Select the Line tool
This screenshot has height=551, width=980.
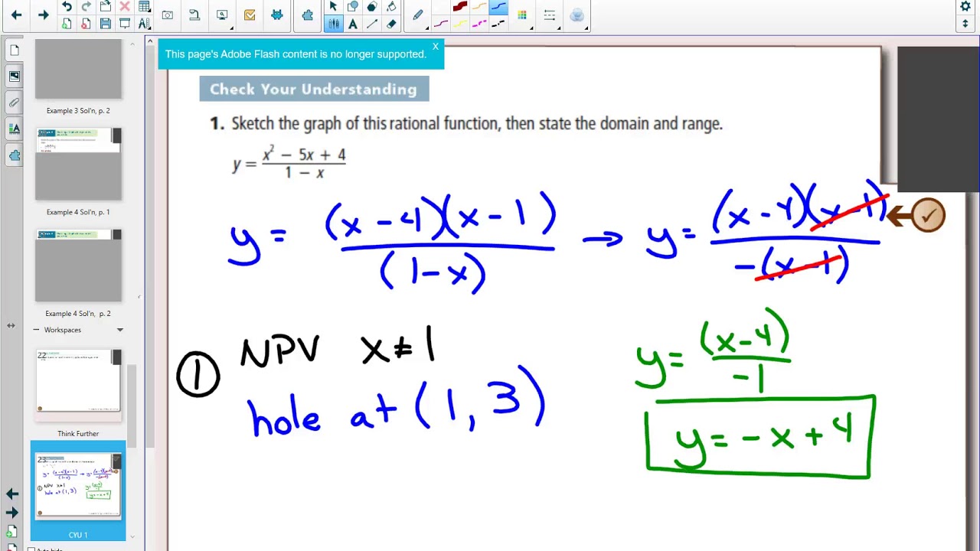pyautogui.click(x=372, y=24)
